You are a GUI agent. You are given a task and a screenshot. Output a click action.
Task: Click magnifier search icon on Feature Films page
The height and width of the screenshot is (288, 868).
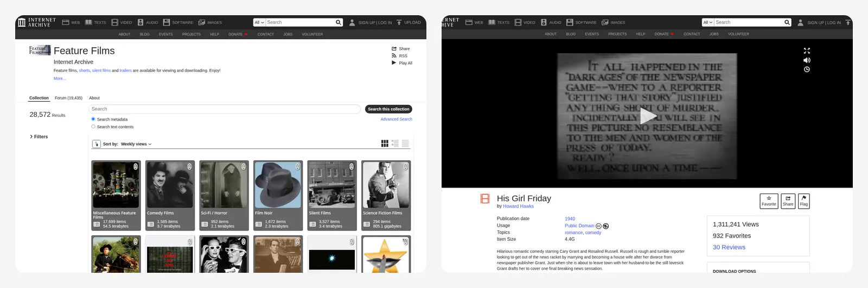(x=339, y=22)
